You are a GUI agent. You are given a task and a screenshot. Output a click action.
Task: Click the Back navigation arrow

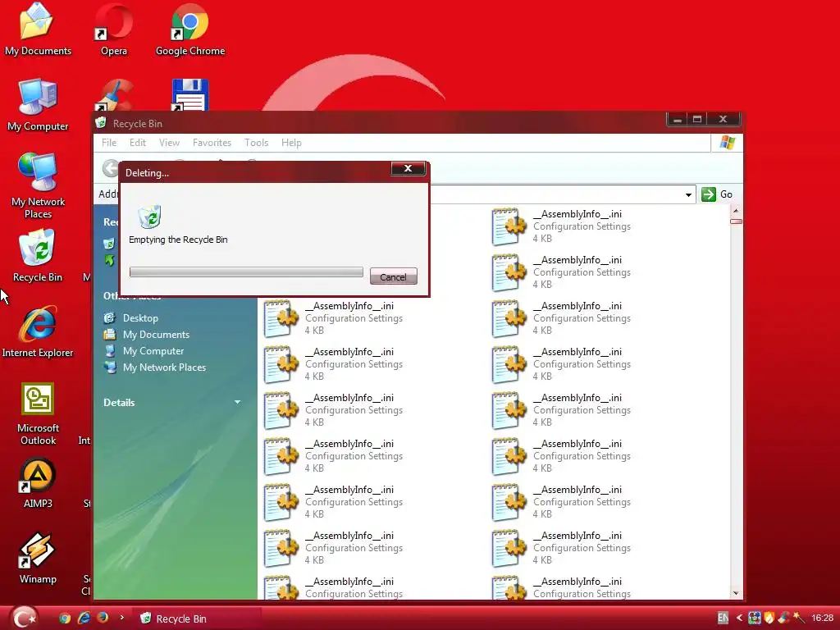click(x=111, y=167)
